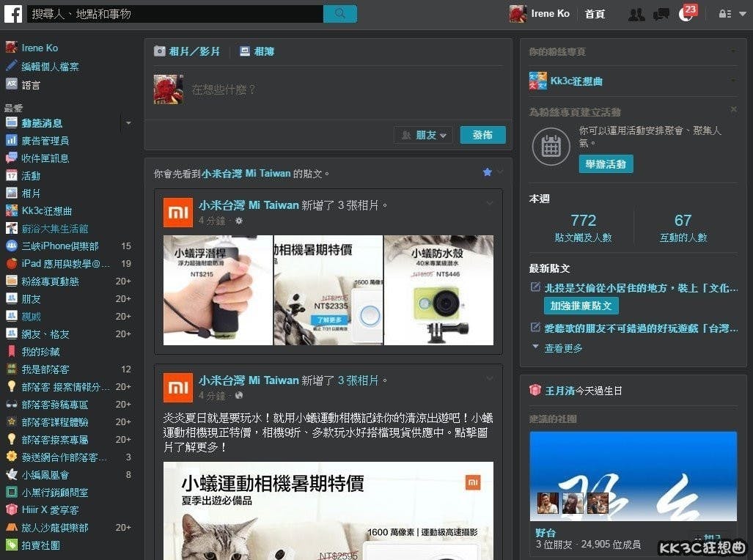The height and width of the screenshot is (560, 753).
Task: Click 加強推廣貼文 button
Action: point(581,306)
